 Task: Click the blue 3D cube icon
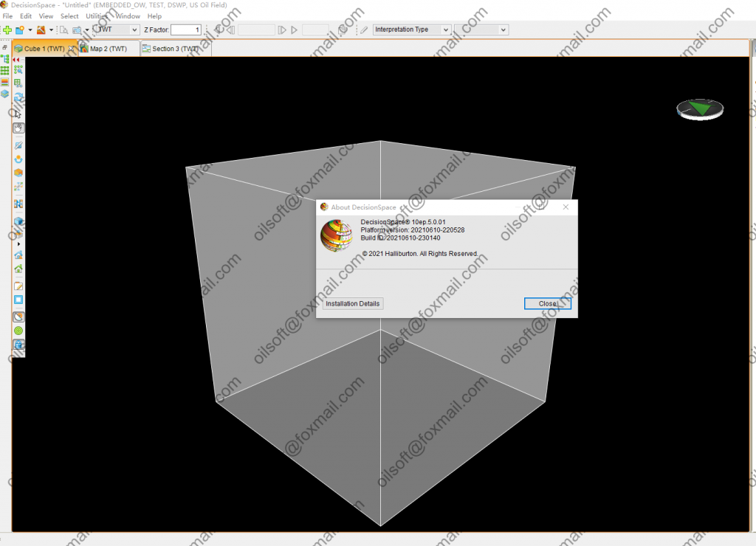(18, 221)
